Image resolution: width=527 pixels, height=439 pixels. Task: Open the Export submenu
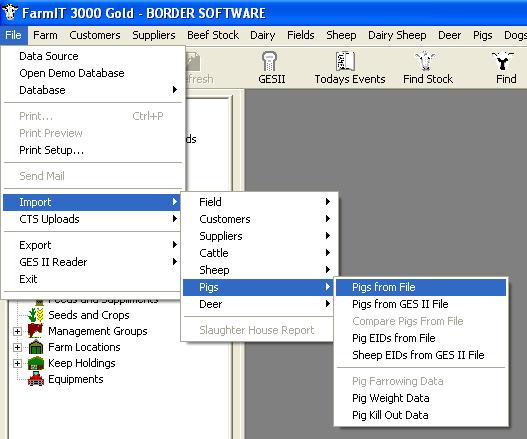tap(92, 245)
